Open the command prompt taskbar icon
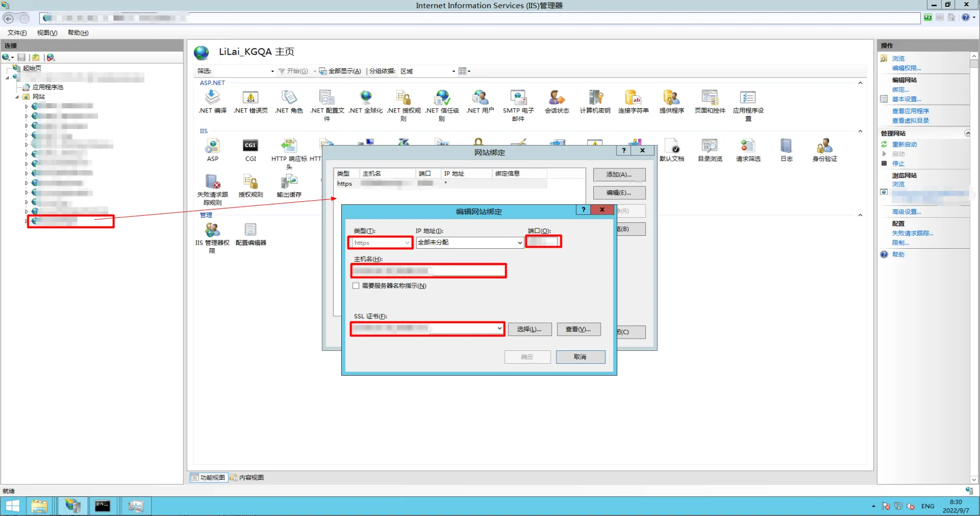The height and width of the screenshot is (516, 980). (x=103, y=506)
